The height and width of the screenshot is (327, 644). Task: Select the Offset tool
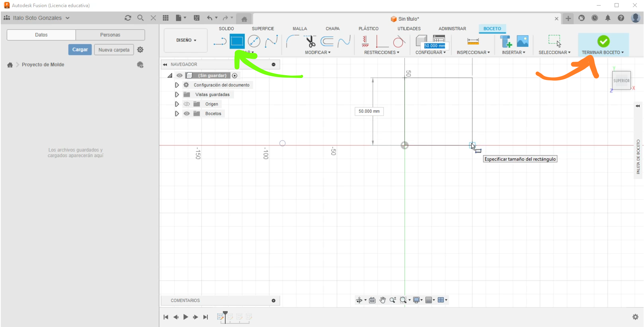pyautogui.click(x=327, y=41)
